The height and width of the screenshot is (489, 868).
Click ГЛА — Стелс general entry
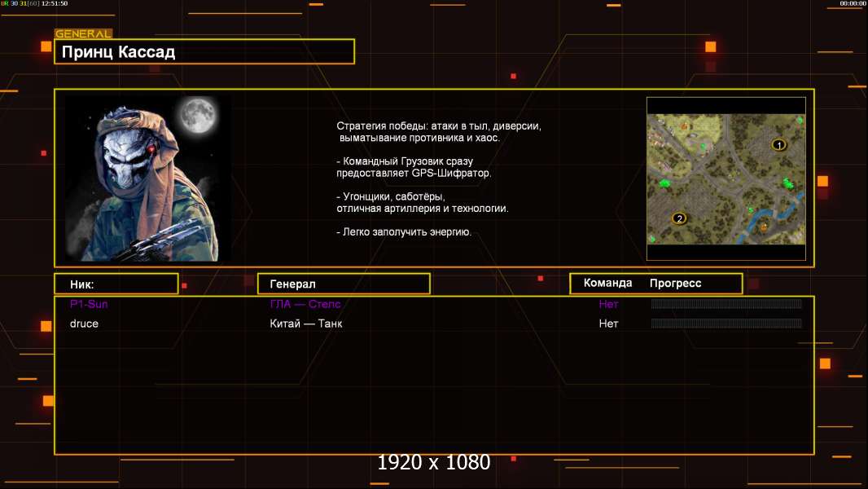pyautogui.click(x=305, y=304)
